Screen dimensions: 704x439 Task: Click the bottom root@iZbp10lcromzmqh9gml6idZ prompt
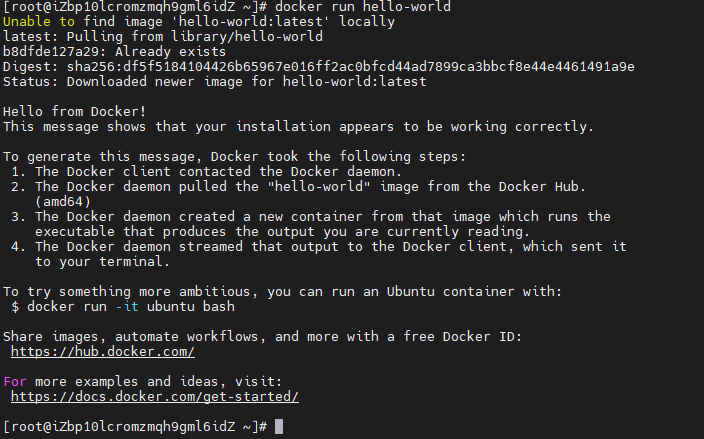(134, 427)
